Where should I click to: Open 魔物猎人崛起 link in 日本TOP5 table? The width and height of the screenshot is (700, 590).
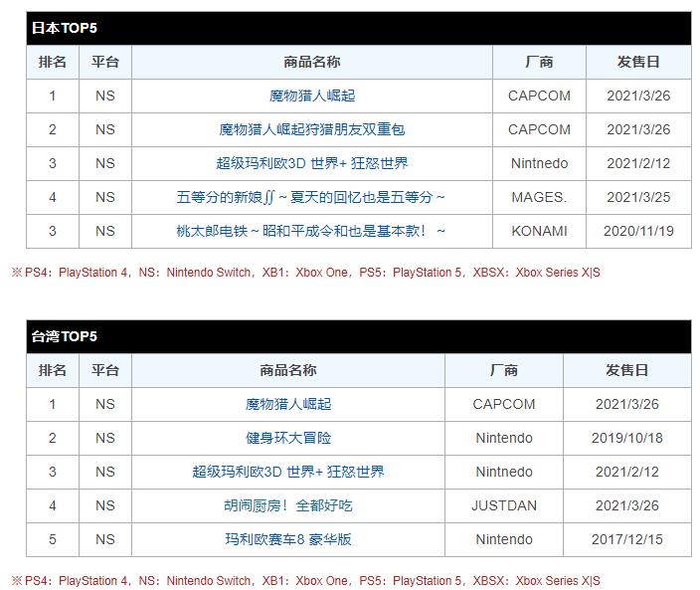[x=312, y=96]
